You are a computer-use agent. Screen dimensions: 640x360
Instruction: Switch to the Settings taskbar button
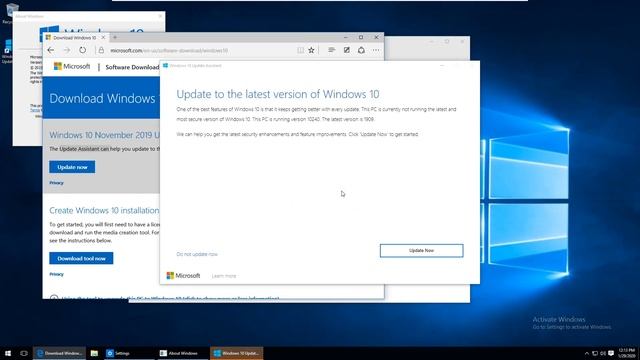(128, 353)
